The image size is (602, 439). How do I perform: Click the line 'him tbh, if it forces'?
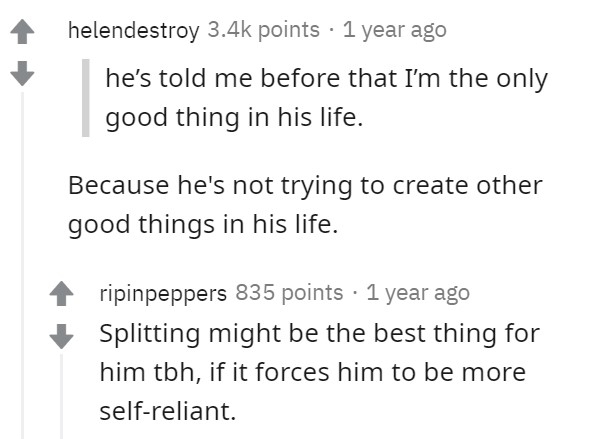tap(313, 373)
